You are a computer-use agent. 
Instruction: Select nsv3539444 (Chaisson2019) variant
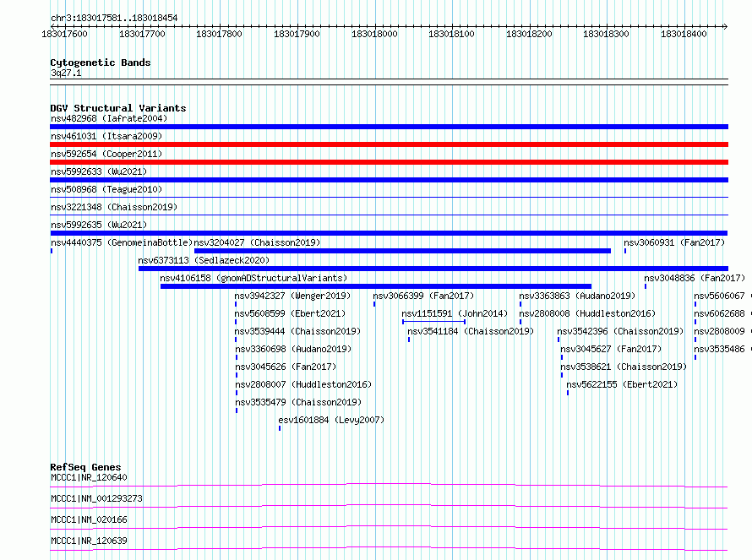pos(297,331)
